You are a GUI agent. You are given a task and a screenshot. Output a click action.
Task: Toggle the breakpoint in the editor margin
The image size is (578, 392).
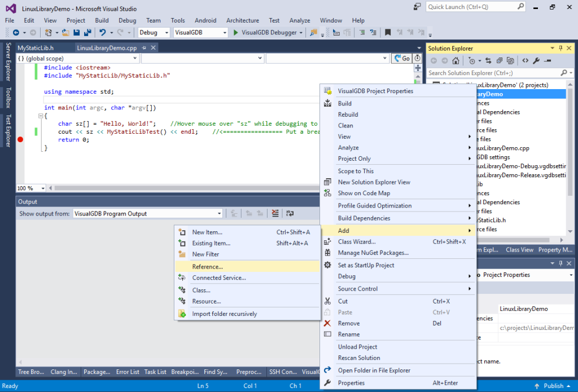point(20,139)
